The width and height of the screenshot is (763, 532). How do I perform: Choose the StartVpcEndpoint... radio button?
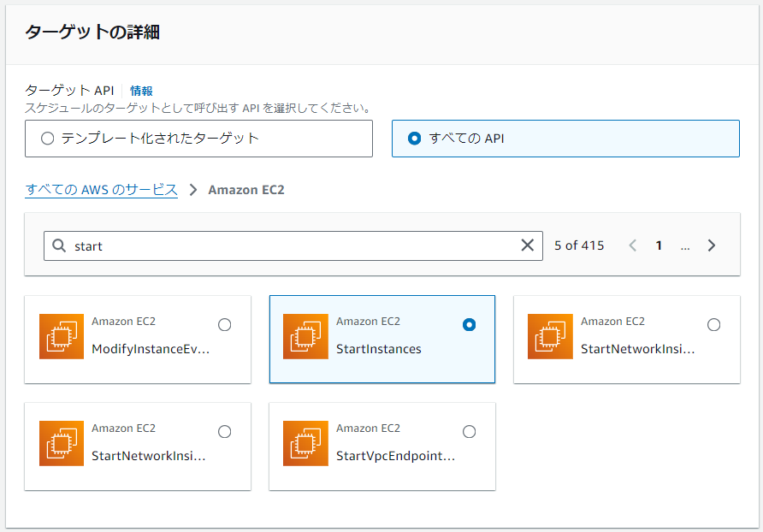[469, 432]
